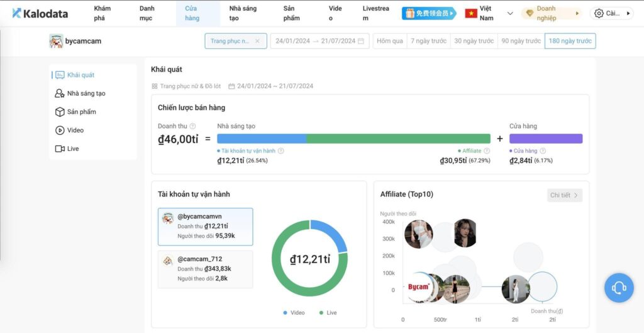The width and height of the screenshot is (644, 333).
Task: Clear the Trang phục nữ filter
Action: point(257,41)
